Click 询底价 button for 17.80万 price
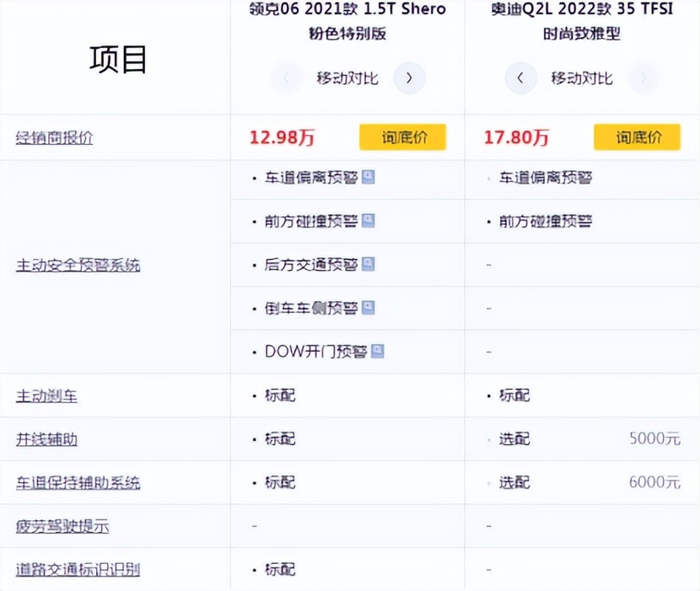700x591 pixels. [637, 137]
